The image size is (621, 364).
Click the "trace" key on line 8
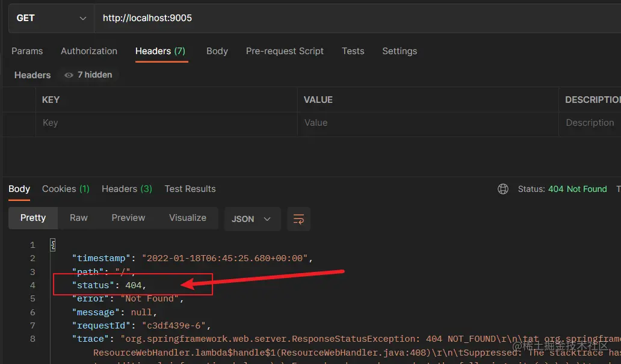91,339
